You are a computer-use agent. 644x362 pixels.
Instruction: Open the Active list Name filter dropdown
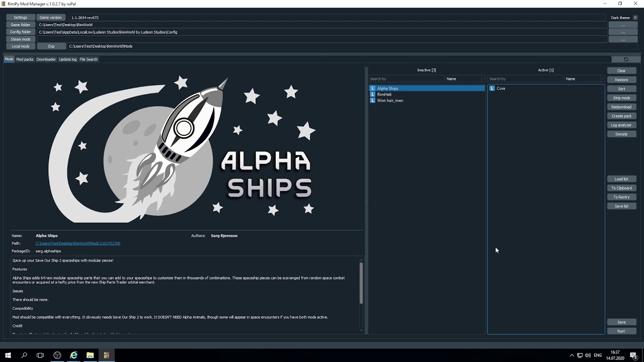pos(584,79)
